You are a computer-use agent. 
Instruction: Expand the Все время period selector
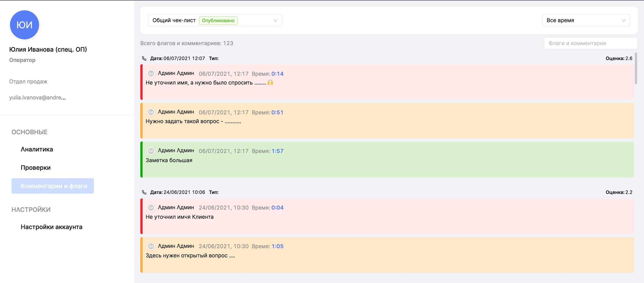tap(586, 20)
